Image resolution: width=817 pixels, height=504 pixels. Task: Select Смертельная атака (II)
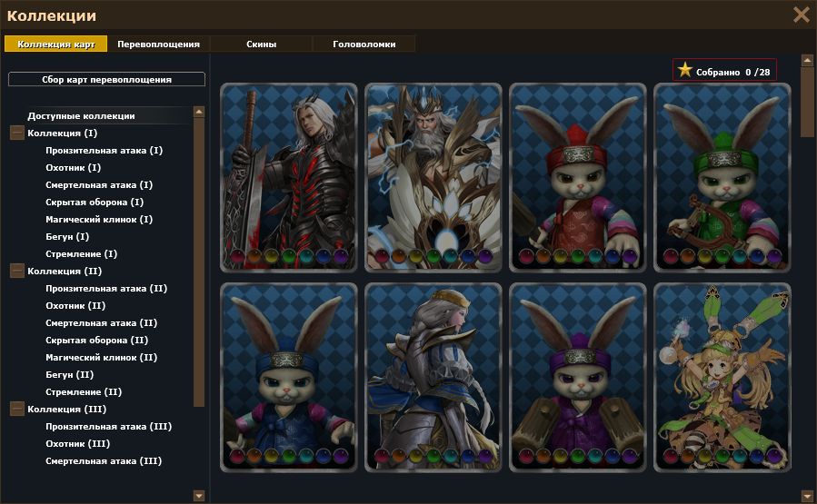(101, 322)
